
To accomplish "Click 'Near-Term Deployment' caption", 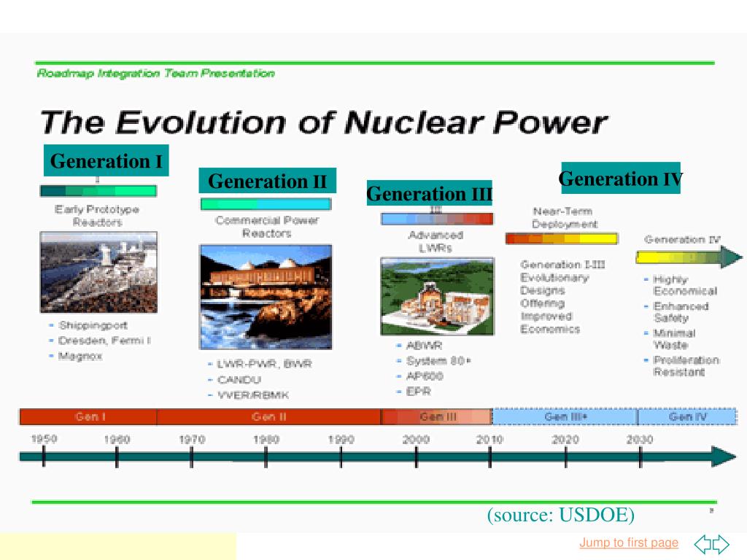I will [564, 217].
